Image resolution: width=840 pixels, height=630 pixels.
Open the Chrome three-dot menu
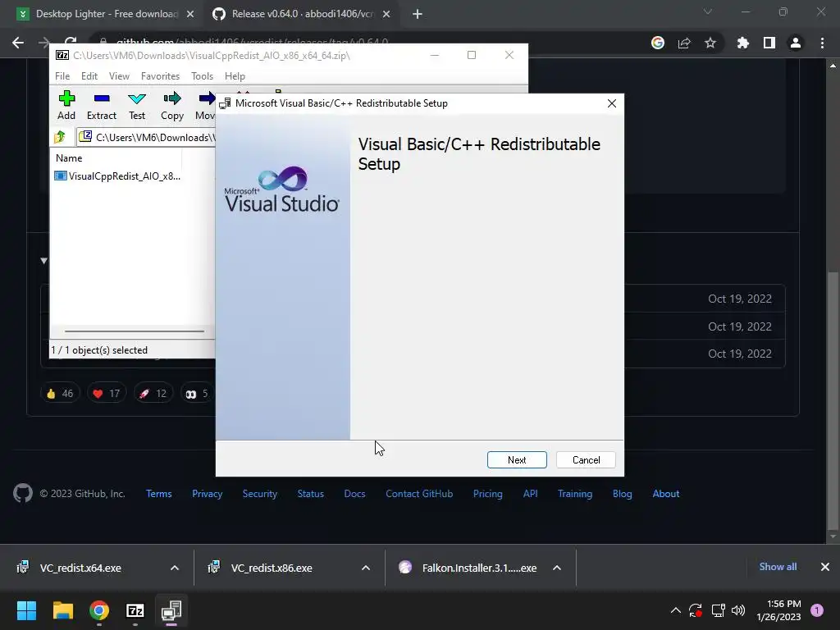(x=822, y=43)
